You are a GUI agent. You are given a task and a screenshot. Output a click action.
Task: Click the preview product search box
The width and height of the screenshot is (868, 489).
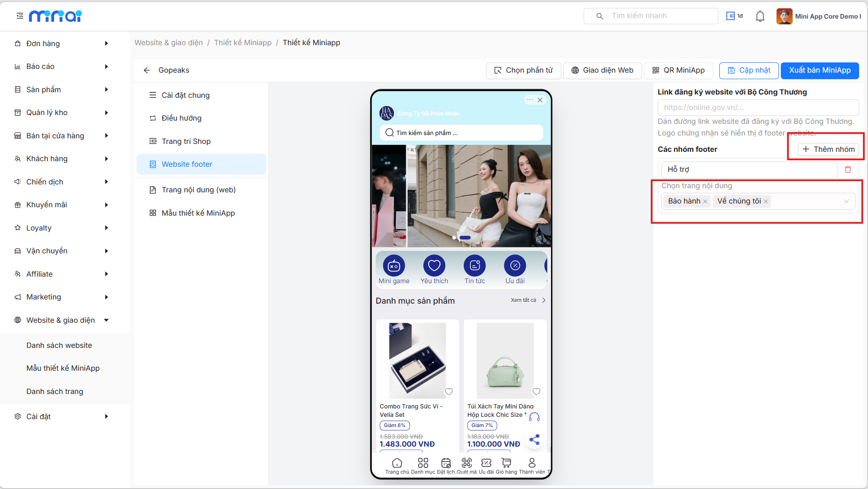coord(462,133)
